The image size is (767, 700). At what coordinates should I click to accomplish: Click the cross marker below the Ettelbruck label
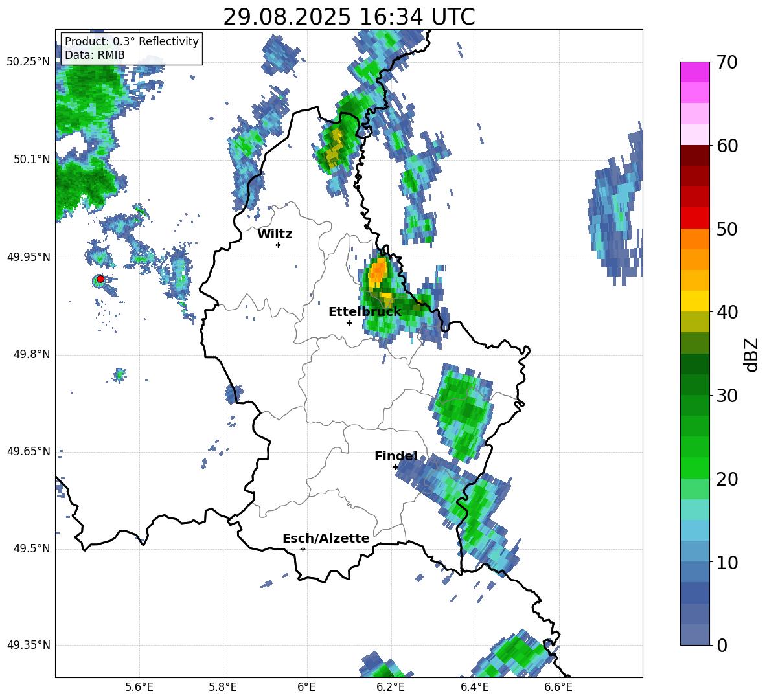click(349, 322)
